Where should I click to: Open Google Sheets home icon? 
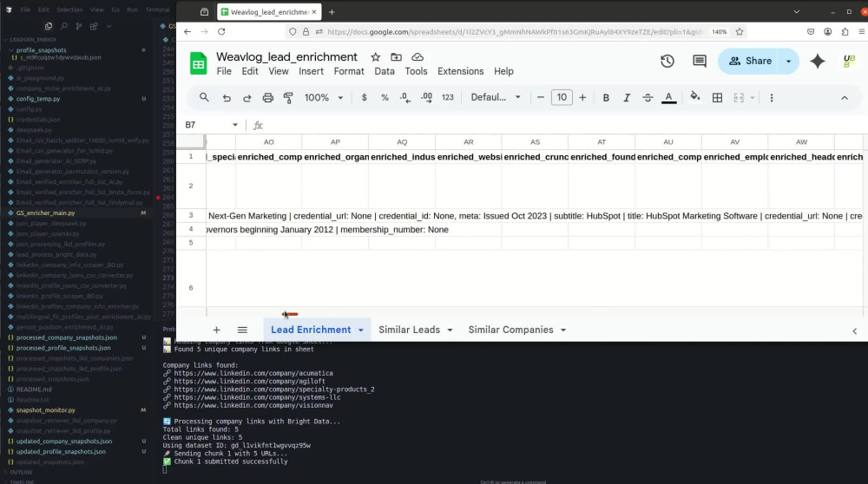198,63
